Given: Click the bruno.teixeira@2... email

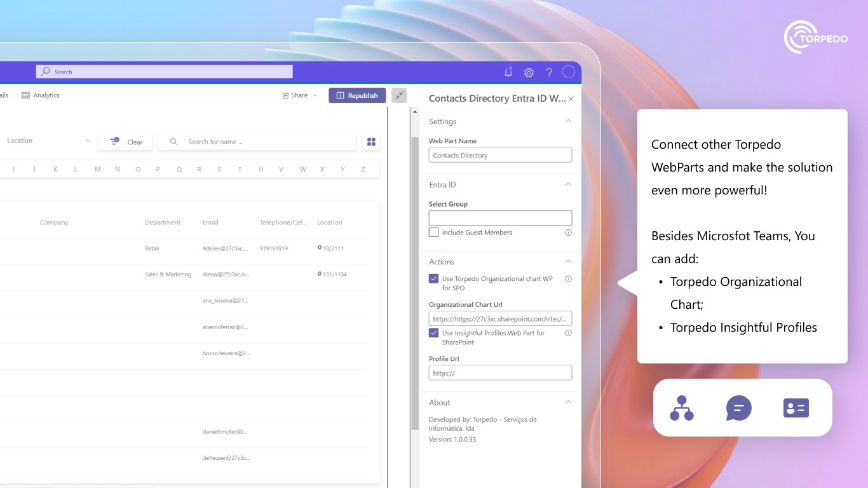Looking at the screenshot, I should (226, 353).
